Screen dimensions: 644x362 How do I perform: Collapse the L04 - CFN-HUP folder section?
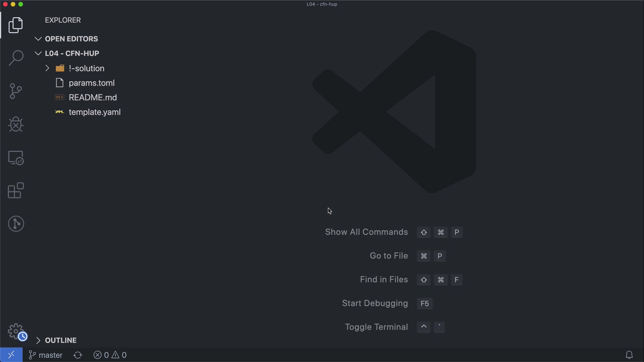pos(72,54)
